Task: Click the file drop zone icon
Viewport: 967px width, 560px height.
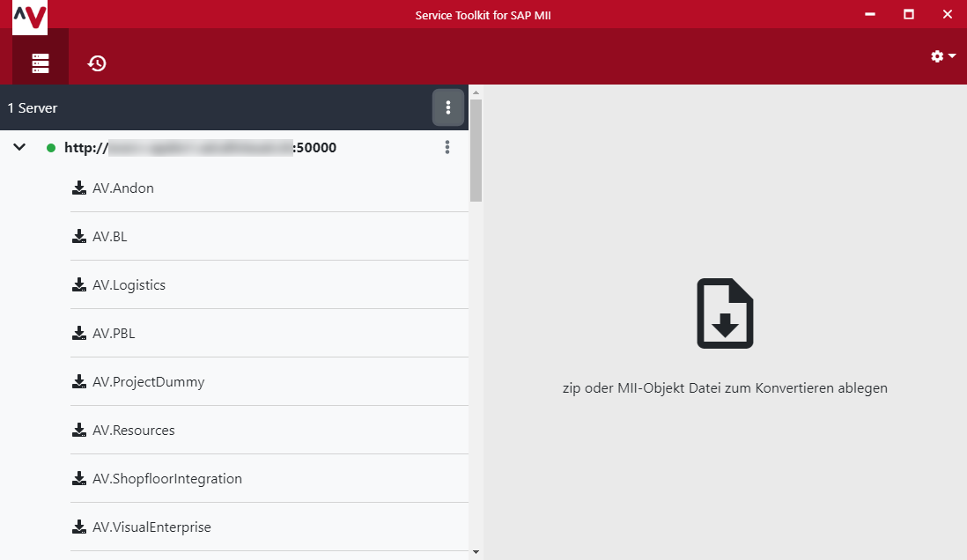Action: point(725,313)
